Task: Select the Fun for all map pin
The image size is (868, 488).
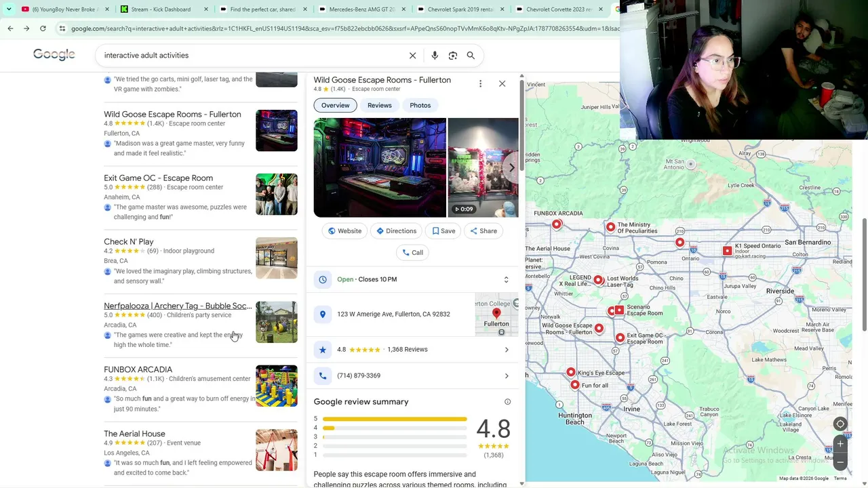Action: tap(575, 385)
